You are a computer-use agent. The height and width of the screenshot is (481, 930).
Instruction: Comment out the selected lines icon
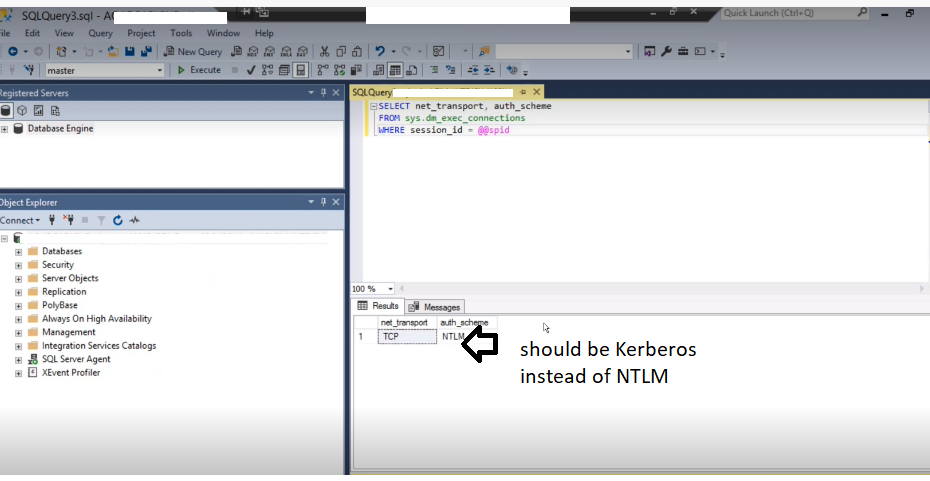pyautogui.click(x=434, y=70)
